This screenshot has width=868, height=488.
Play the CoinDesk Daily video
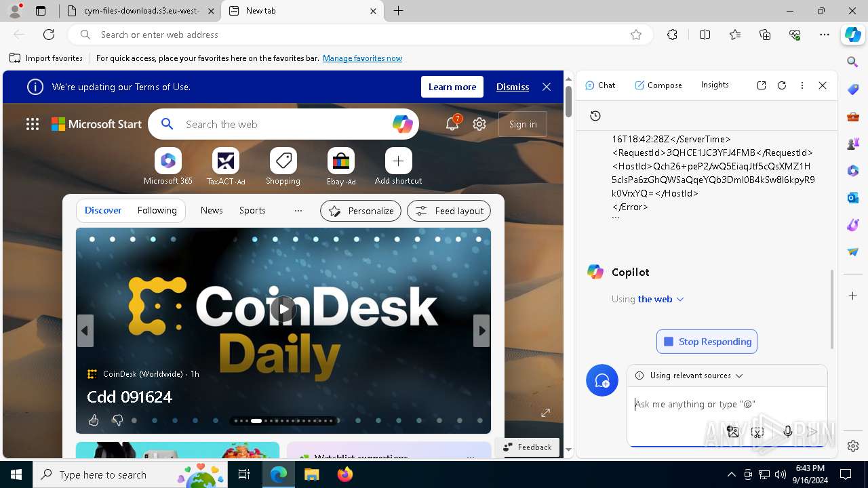[x=283, y=310]
